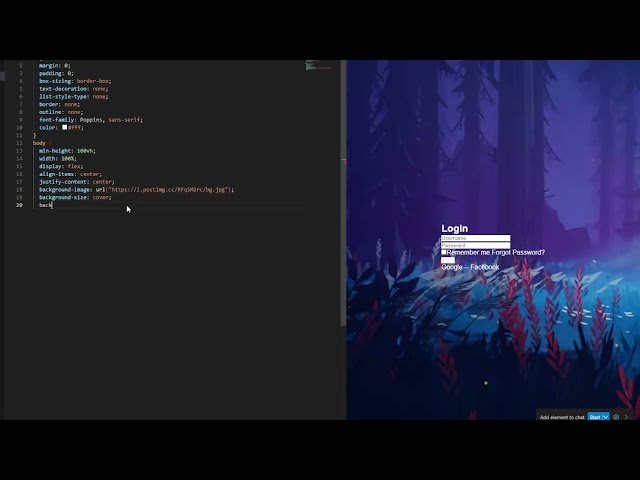
Task: Place cursor on "align-items: center;" line
Action: pyautogui.click(x=70, y=174)
